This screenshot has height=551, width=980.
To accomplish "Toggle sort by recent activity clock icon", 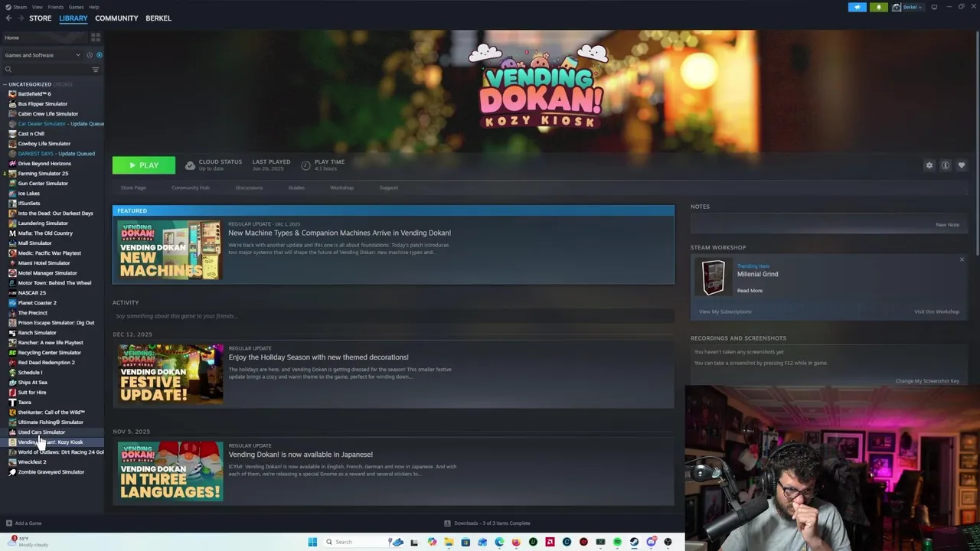I will [x=90, y=55].
